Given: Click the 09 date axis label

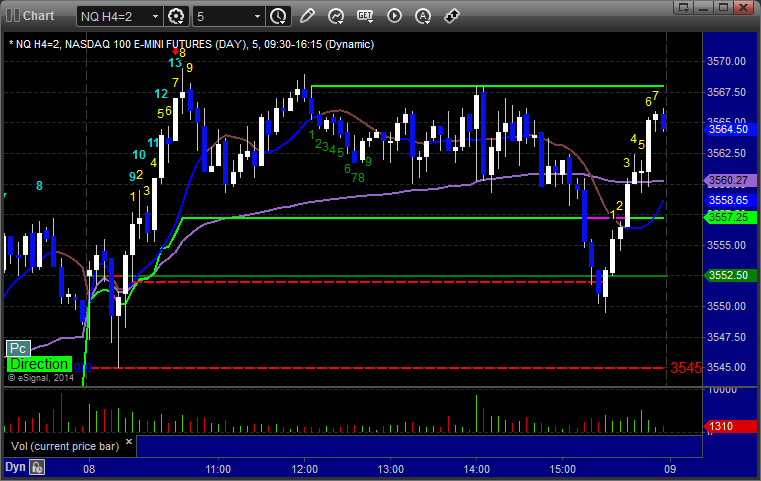Looking at the screenshot, I should 670,469.
